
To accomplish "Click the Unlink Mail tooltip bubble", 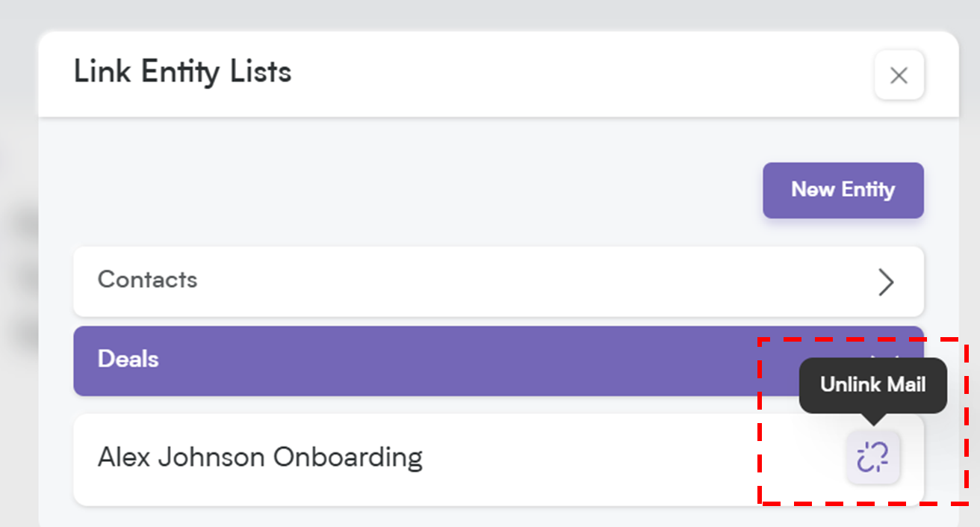I will coord(872,385).
